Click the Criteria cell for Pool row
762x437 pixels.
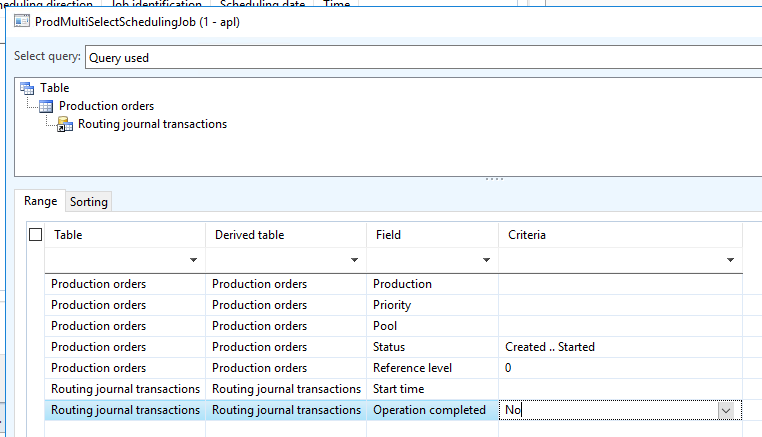621,326
